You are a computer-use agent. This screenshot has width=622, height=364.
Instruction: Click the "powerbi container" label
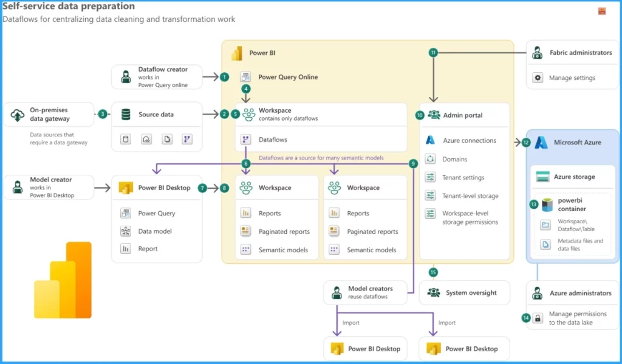(572, 204)
